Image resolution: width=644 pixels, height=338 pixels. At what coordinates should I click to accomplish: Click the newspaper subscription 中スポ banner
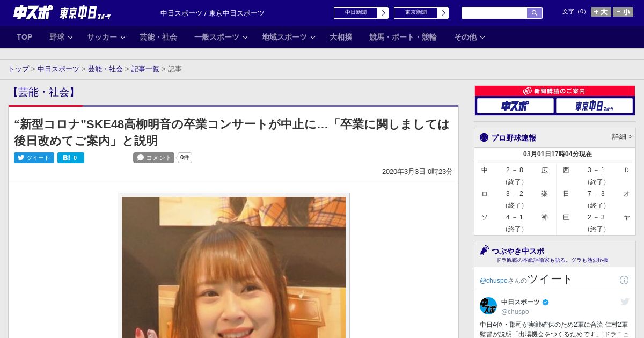click(515, 106)
